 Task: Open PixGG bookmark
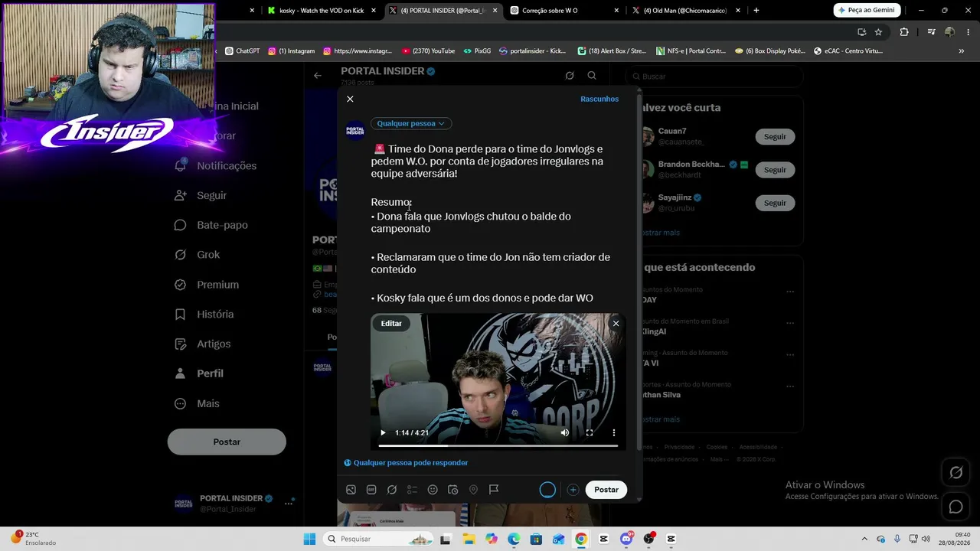(x=477, y=51)
